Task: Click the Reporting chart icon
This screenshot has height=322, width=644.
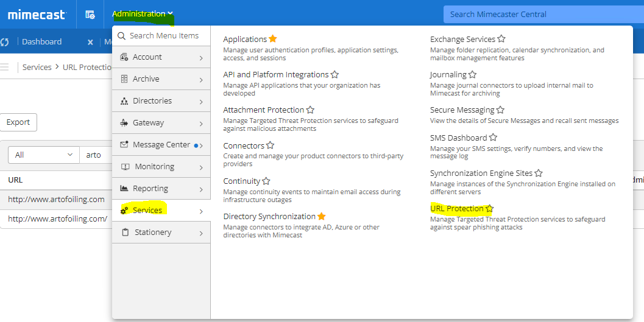Action: (x=124, y=188)
